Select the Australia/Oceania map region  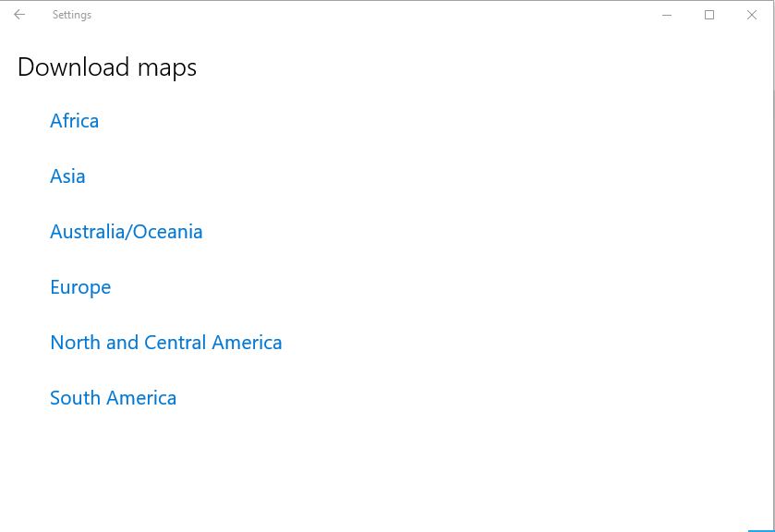[126, 231]
